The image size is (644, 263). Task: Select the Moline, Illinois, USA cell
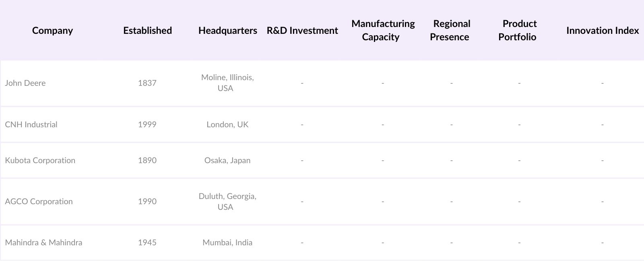pos(227,83)
